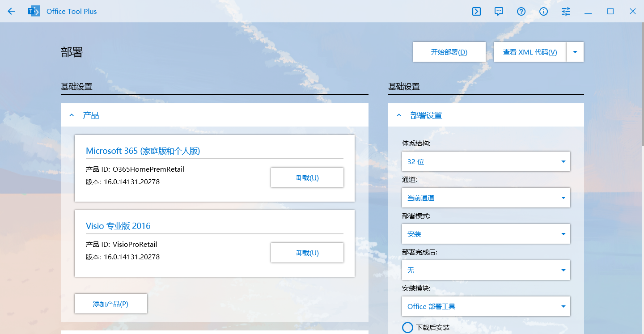644x334 pixels.
Task: View app info via the info circle icon
Action: point(543,11)
